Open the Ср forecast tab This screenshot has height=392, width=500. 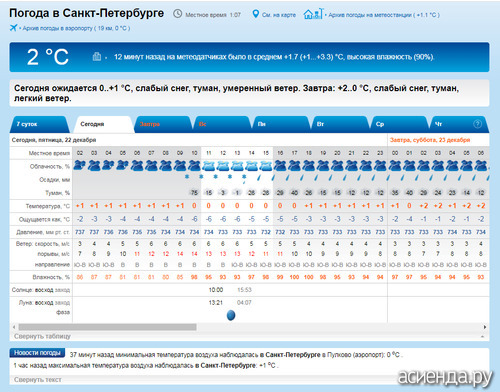399,124
